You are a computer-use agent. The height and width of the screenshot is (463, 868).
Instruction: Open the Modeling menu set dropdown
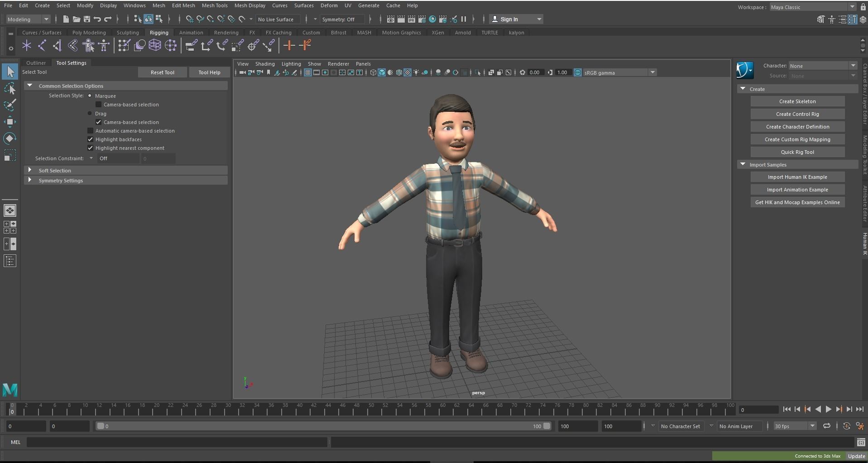click(28, 19)
